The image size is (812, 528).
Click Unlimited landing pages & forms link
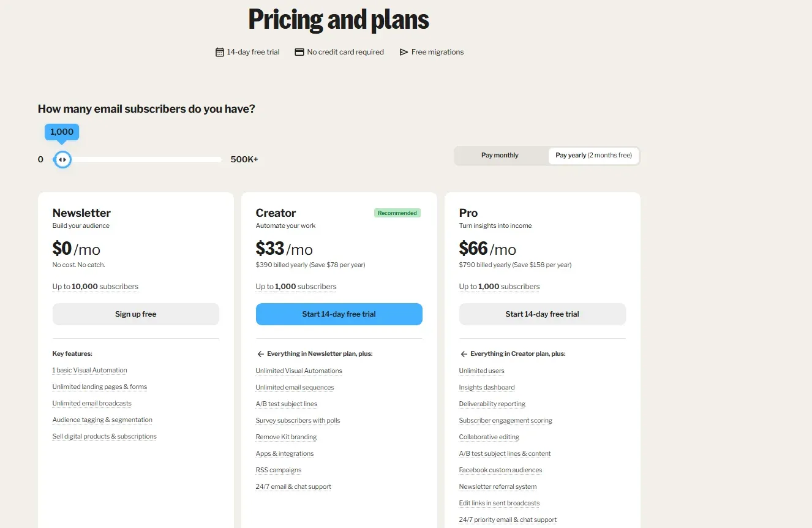click(x=99, y=387)
